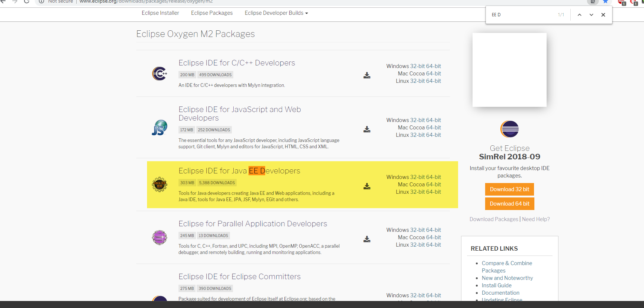
Task: Expand Eclipse Developer Builds dropdown
Action: pyautogui.click(x=276, y=13)
